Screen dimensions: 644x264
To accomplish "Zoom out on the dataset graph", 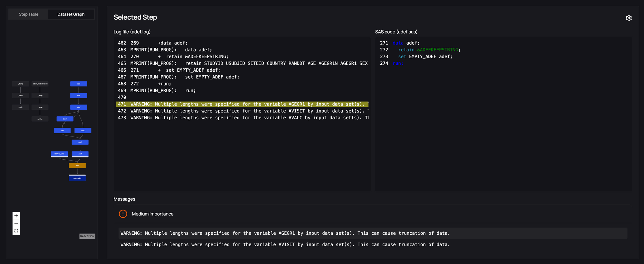I will (x=16, y=223).
